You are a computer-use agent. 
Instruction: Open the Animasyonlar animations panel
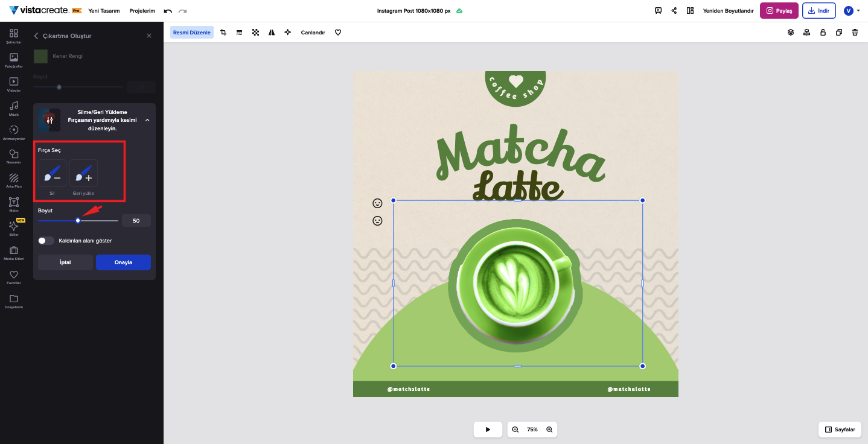pyautogui.click(x=14, y=133)
